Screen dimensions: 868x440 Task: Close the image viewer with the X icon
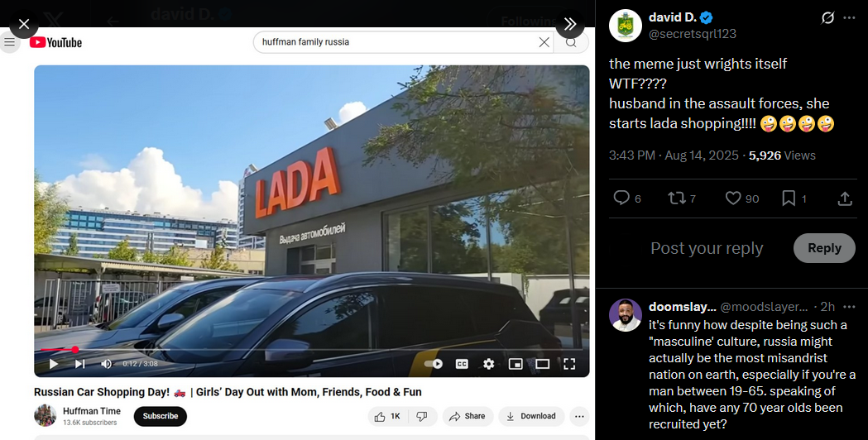pyautogui.click(x=24, y=24)
